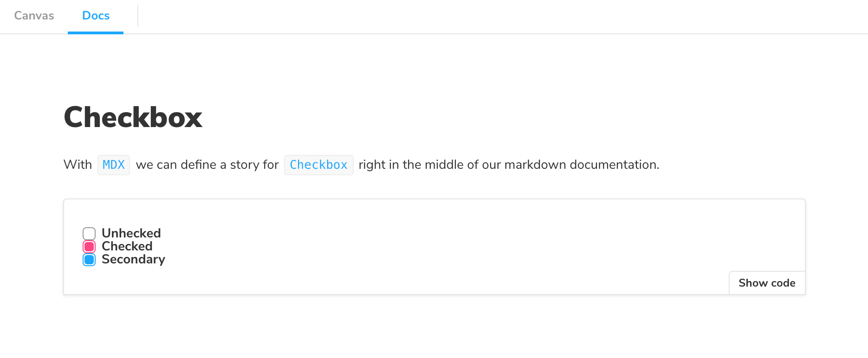The height and width of the screenshot is (358, 868).
Task: Click the word "define" in the description
Action: [x=198, y=165]
